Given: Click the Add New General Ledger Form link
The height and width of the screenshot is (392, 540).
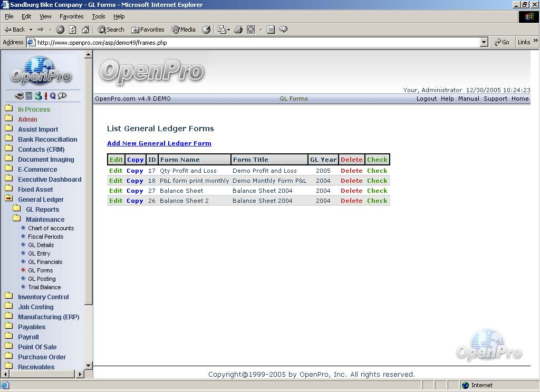Looking at the screenshot, I should point(159,143).
